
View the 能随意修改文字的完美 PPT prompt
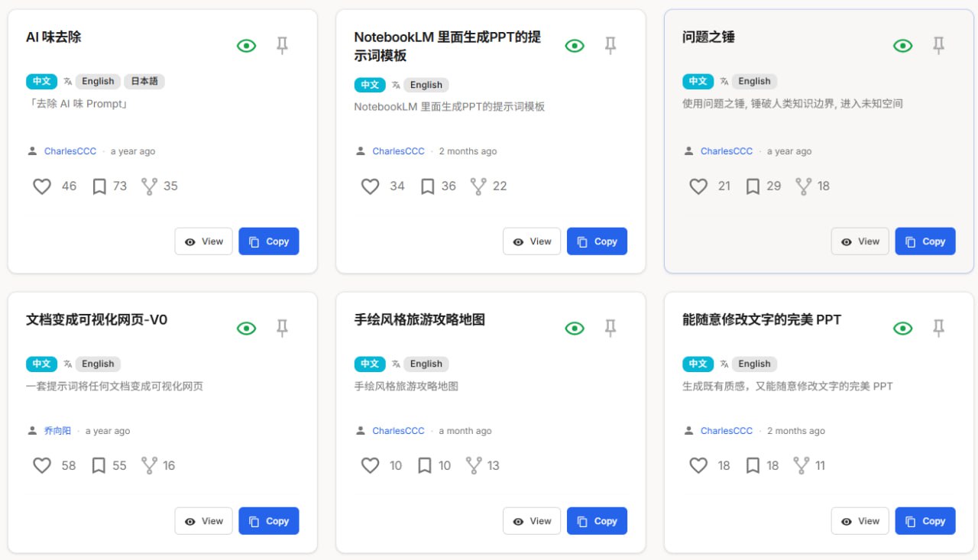click(x=860, y=521)
